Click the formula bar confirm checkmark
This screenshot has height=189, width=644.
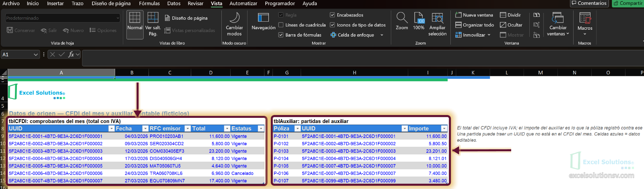tap(62, 54)
